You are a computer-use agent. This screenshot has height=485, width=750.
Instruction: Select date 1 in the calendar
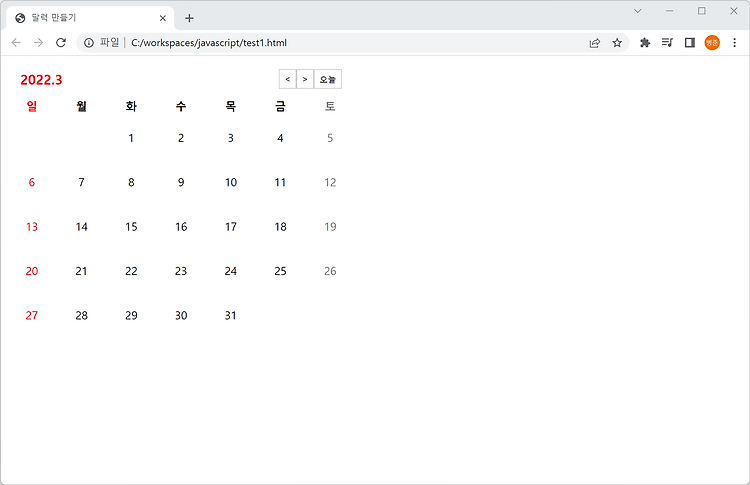pyautogui.click(x=131, y=138)
